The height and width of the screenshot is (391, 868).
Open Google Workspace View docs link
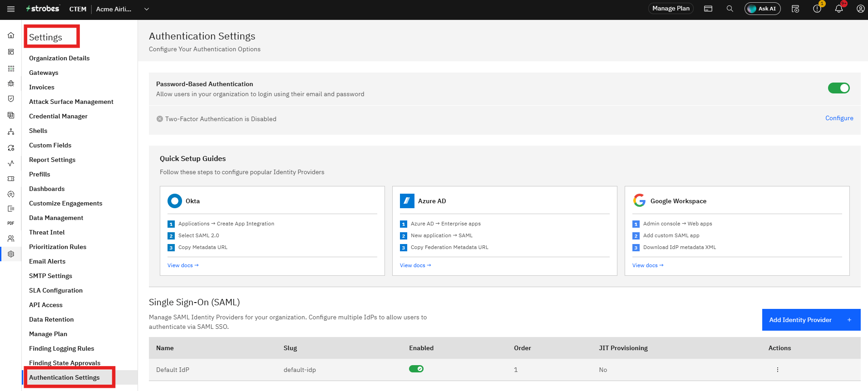648,265
